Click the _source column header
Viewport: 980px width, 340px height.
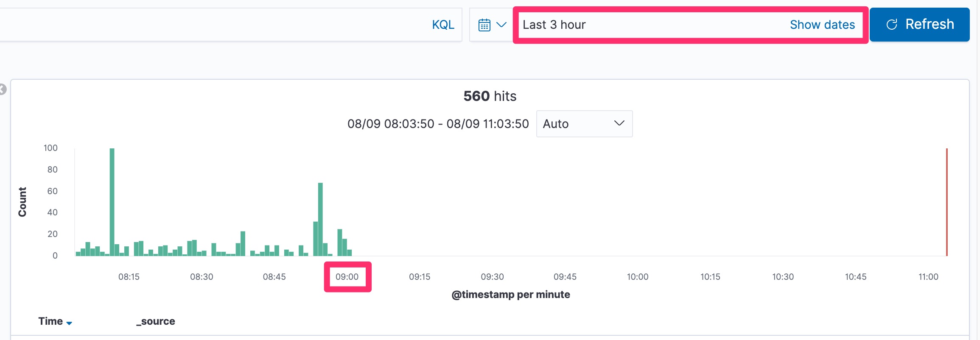point(156,321)
